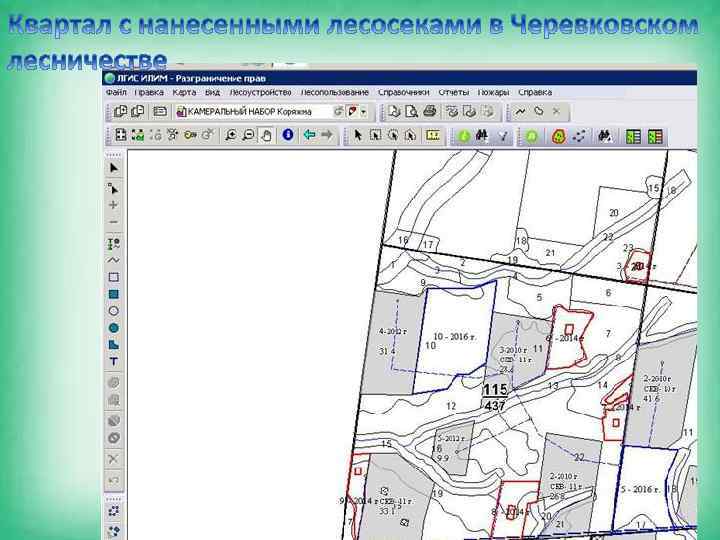The width and height of the screenshot is (720, 540).
Task: Click the print preview icon with magnifier
Action: click(x=411, y=112)
